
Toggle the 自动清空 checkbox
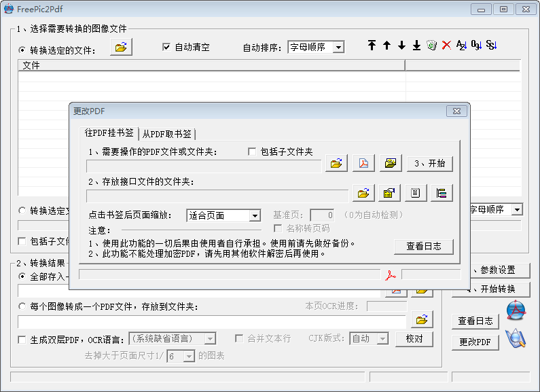click(x=166, y=48)
